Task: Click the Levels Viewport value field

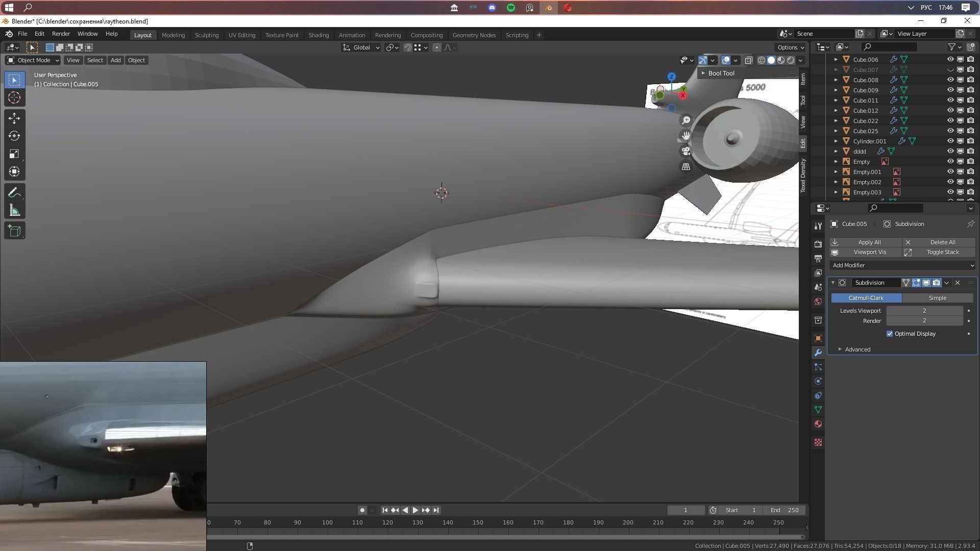Action: [x=924, y=311]
